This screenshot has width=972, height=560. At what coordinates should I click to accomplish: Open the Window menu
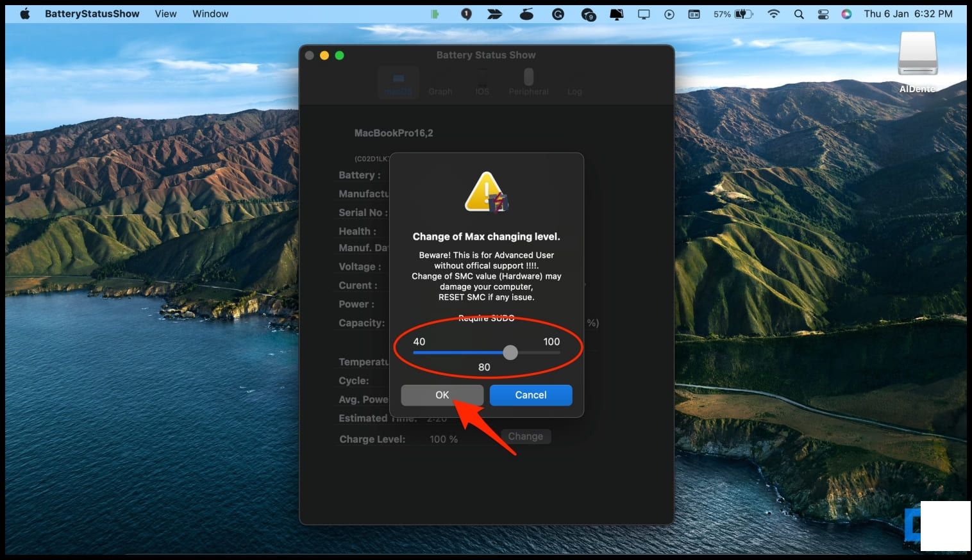[210, 13]
